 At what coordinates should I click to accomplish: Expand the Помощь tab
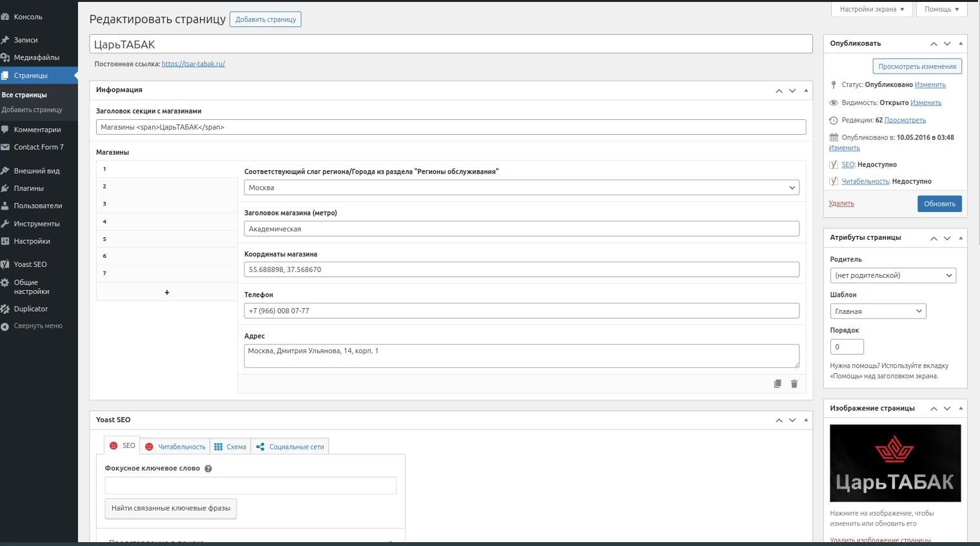pos(942,9)
